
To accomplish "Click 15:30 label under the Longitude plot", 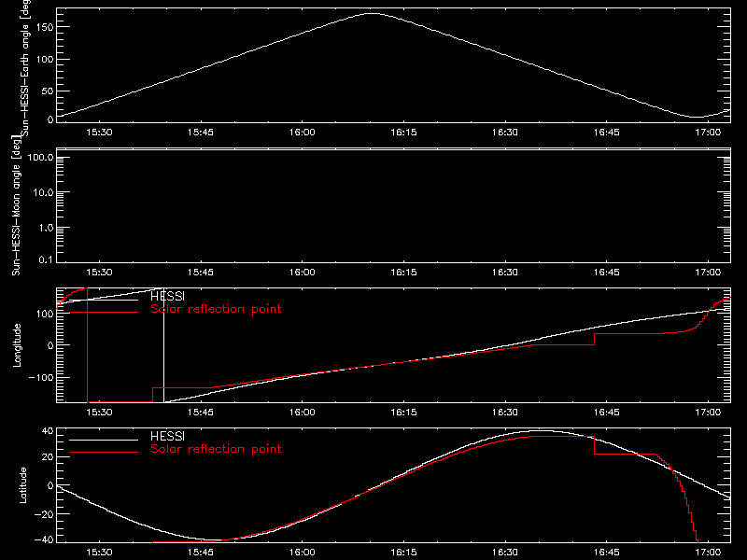I will 99,413.
